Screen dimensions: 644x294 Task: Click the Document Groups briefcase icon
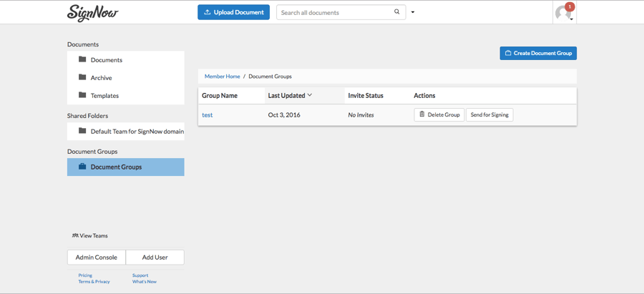click(x=82, y=167)
